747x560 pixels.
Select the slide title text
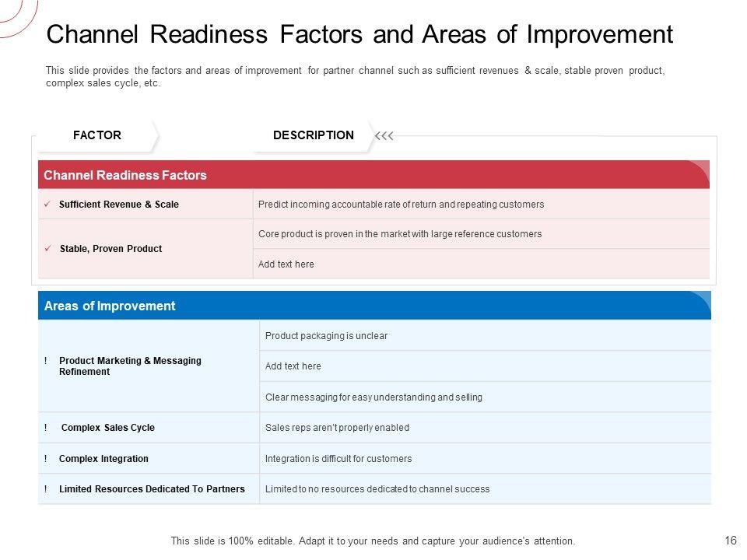(359, 36)
